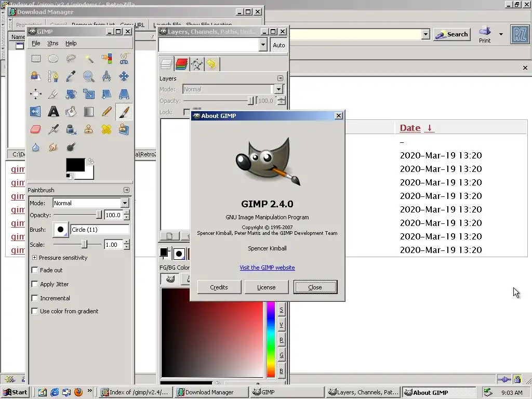The width and height of the screenshot is (532, 399).
Task: Open the Print button dropdown arrow
Action: coord(501,34)
